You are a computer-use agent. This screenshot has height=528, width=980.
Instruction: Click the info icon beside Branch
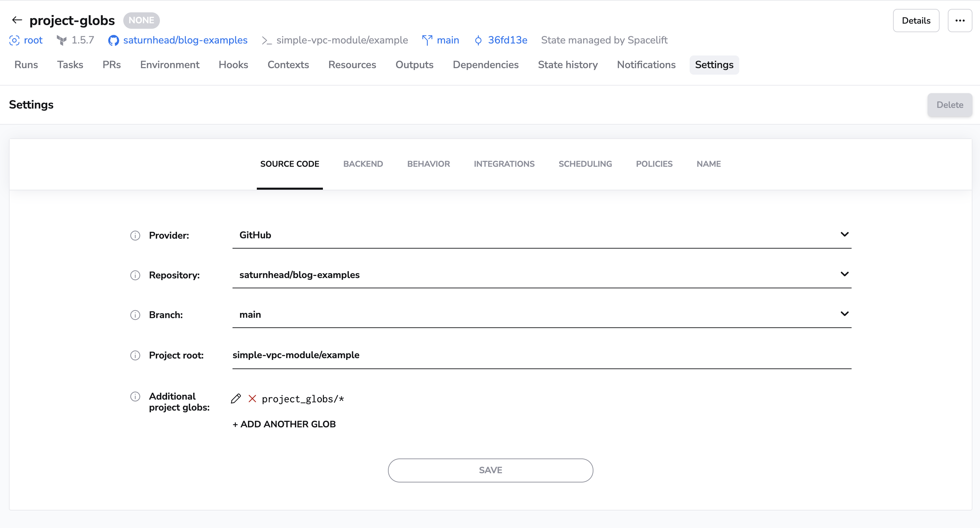[x=135, y=315]
